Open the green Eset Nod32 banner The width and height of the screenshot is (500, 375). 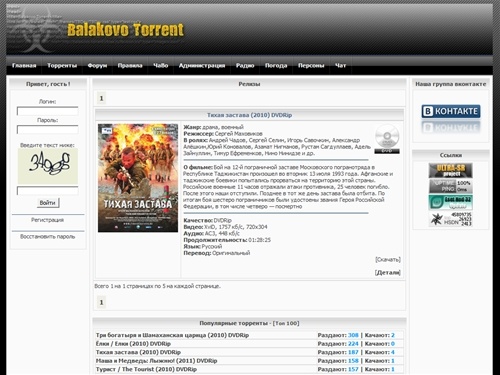450,202
